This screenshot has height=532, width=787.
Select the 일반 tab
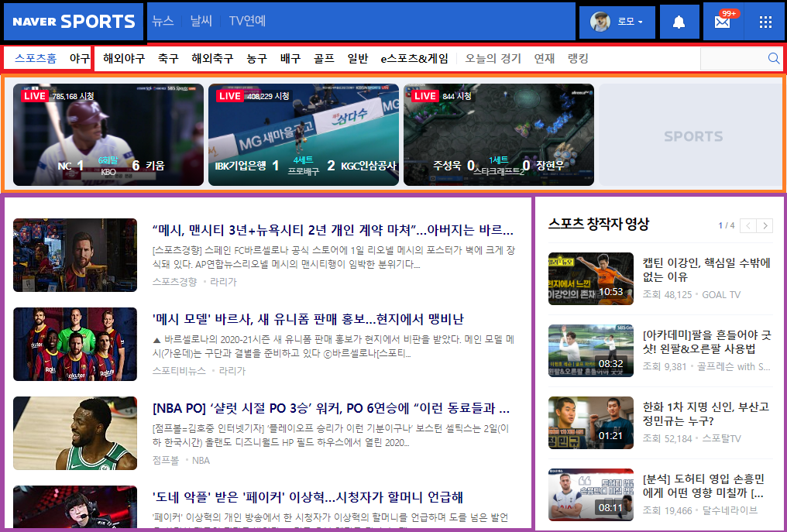click(358, 59)
